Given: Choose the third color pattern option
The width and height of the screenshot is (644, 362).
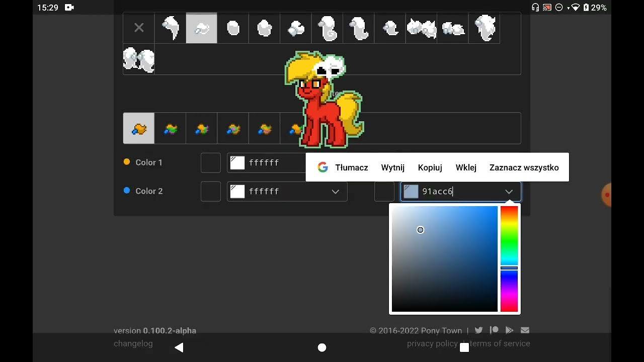Looking at the screenshot, I should (201, 128).
